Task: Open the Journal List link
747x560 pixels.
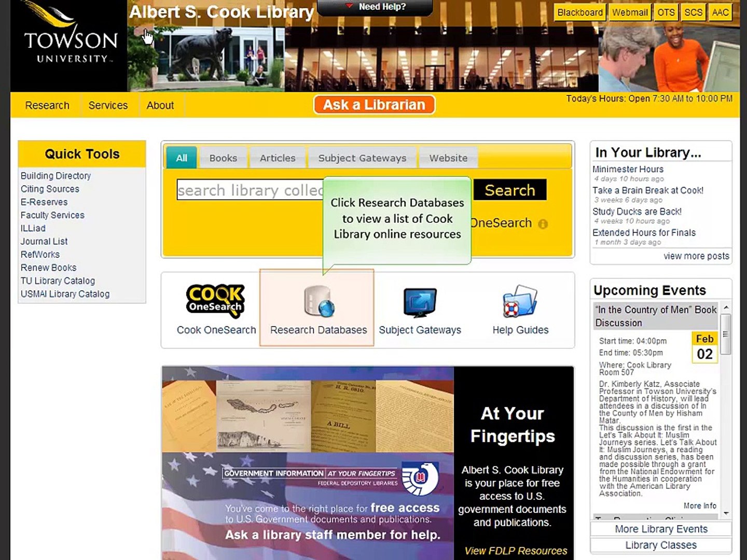Action: 44,241
